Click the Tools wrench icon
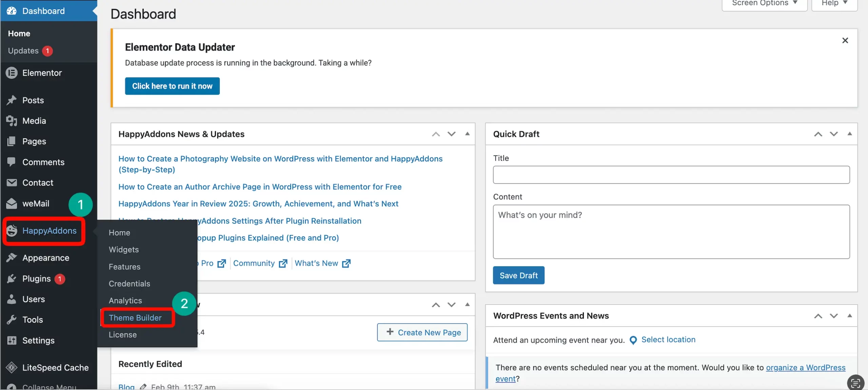This screenshot has height=390, width=868. (x=12, y=319)
